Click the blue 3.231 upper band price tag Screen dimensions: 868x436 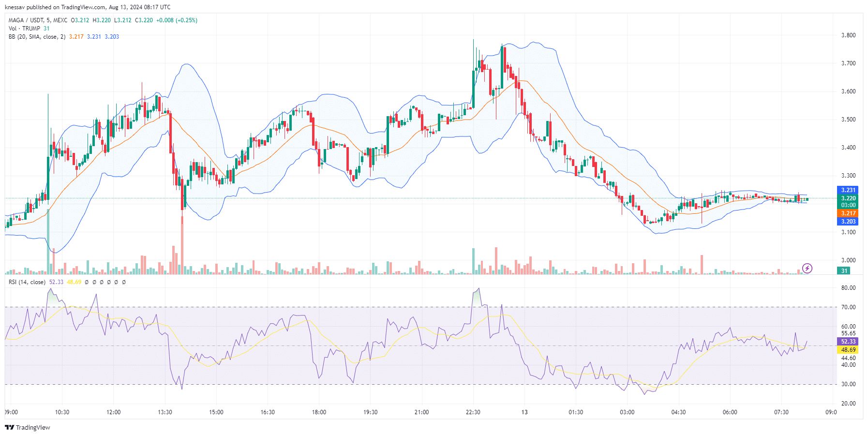point(847,190)
